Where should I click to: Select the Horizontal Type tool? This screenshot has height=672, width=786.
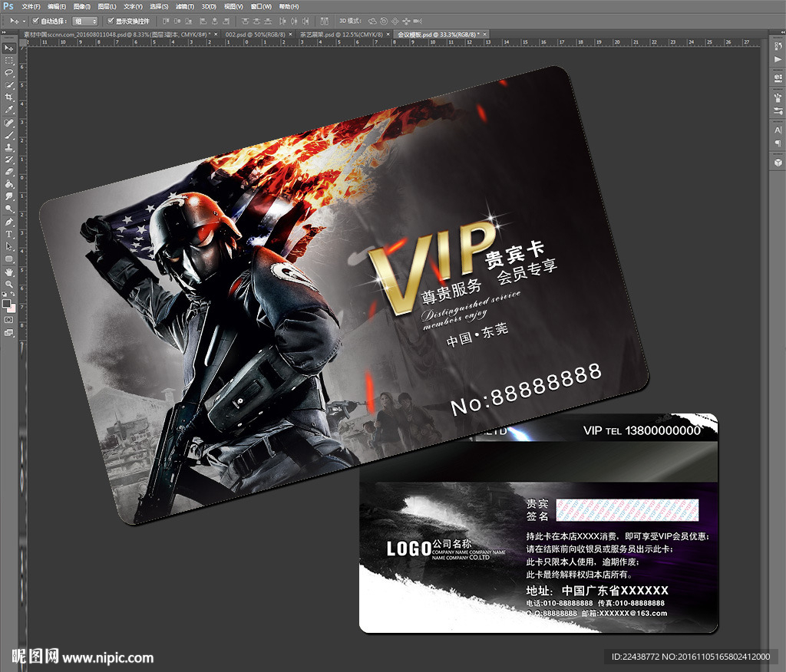point(9,234)
